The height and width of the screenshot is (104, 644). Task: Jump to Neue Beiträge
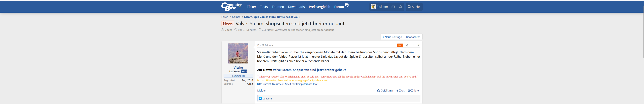pyautogui.click(x=392, y=37)
